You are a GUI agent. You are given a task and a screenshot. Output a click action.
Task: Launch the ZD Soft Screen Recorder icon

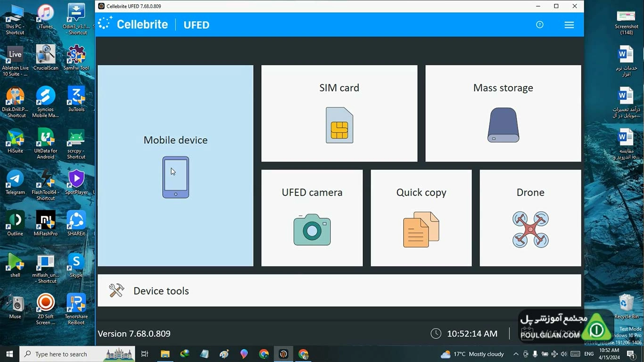pos(46,310)
